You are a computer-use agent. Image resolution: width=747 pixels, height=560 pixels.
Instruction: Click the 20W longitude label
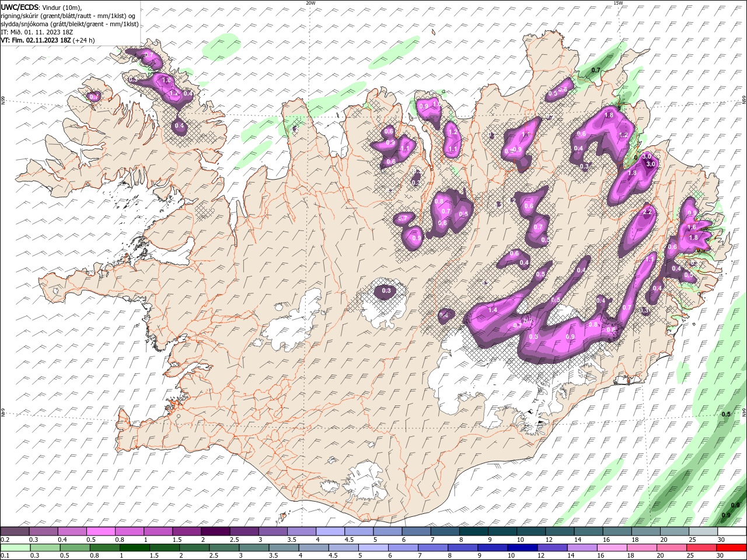pyautogui.click(x=310, y=3)
